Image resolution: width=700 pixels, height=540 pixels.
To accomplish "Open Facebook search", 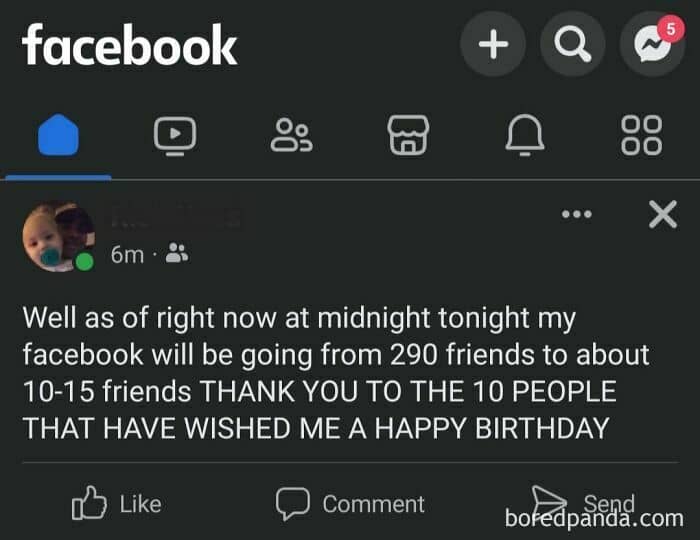I will pyautogui.click(x=572, y=45).
